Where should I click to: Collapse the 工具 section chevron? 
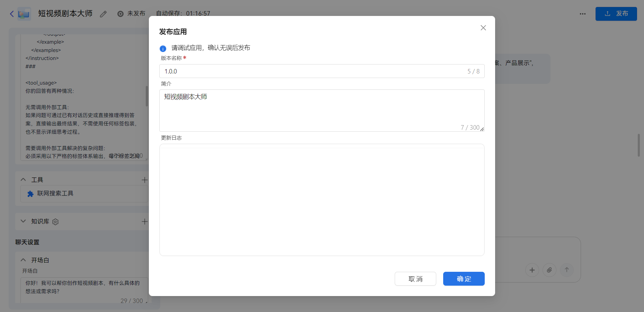[x=23, y=180]
